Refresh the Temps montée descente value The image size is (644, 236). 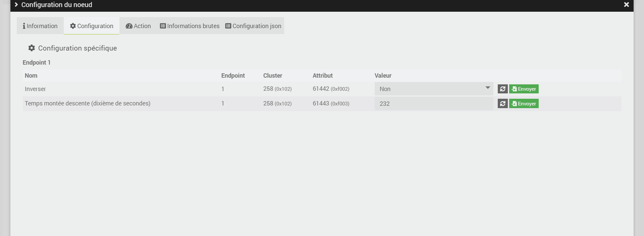click(x=502, y=104)
